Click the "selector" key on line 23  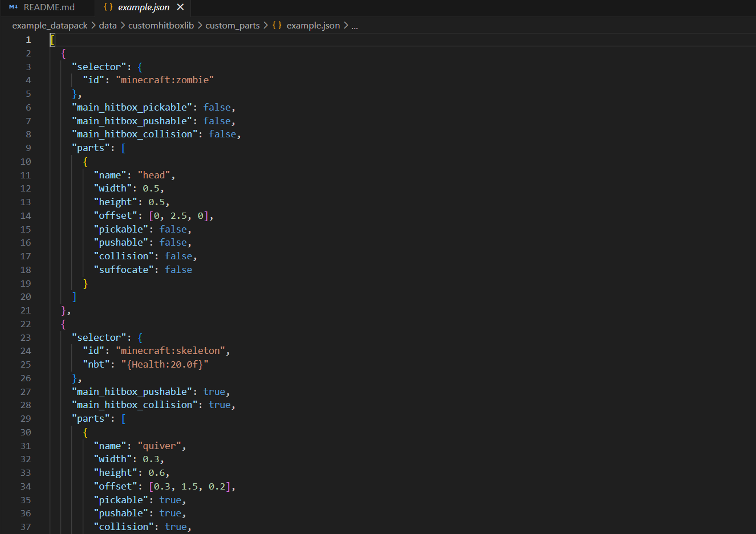point(99,338)
